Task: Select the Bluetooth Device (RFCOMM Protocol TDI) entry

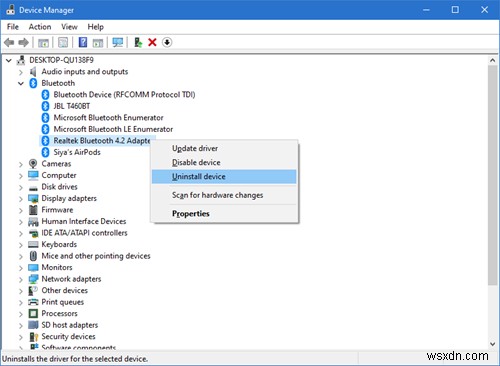Action: tap(124, 95)
